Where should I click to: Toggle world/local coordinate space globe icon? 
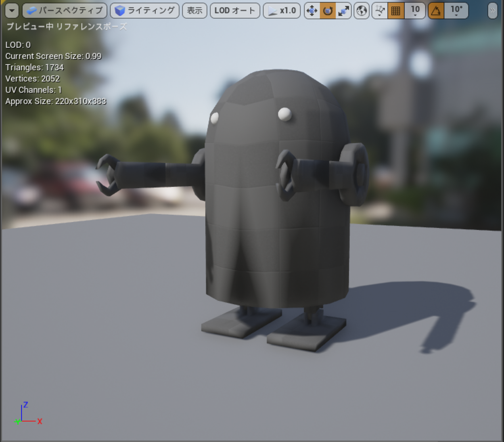coord(362,11)
